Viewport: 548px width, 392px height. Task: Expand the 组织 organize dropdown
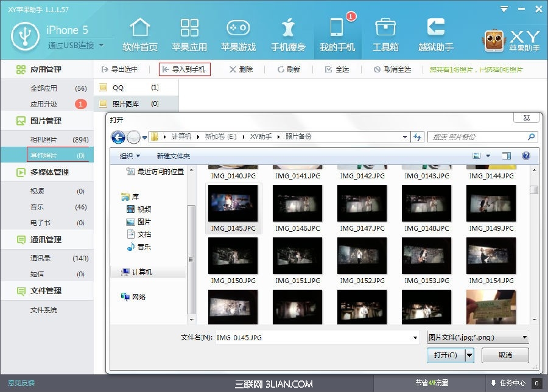point(130,156)
